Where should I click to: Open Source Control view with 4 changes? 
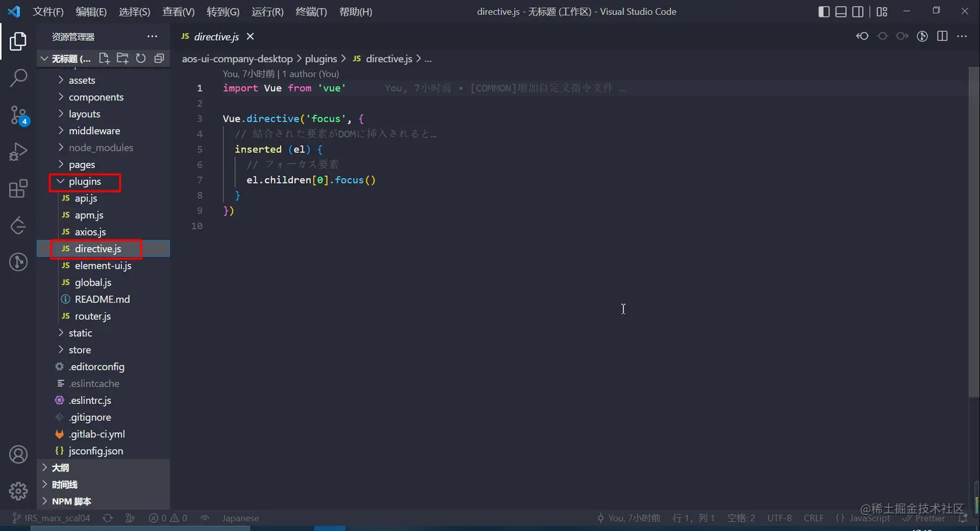(18, 115)
